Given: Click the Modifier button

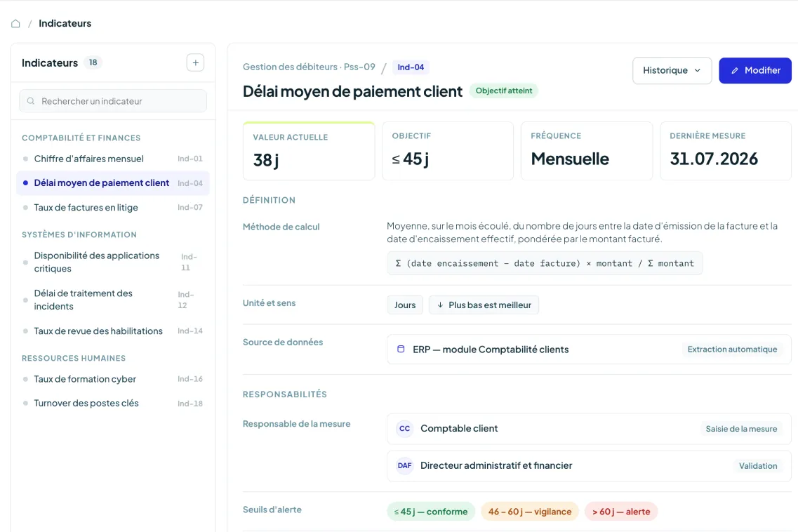Looking at the screenshot, I should [x=754, y=70].
